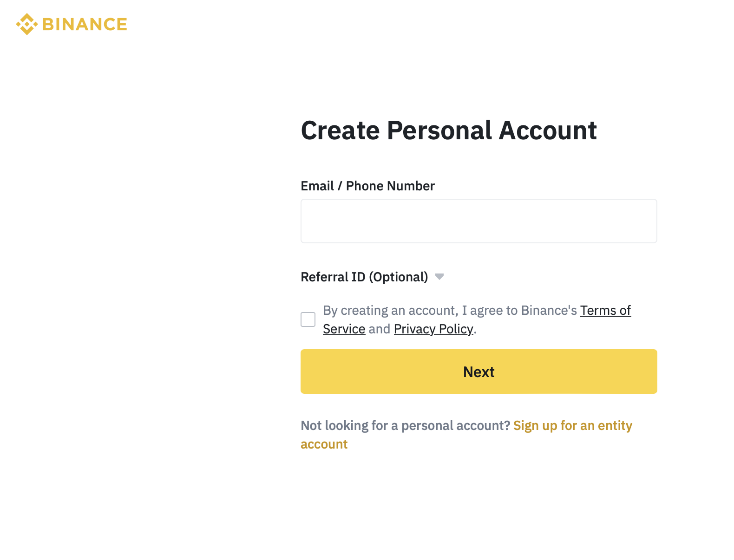Click 'Not looking for a personal account?' text
Screen dimensions: 734x560
(x=406, y=425)
